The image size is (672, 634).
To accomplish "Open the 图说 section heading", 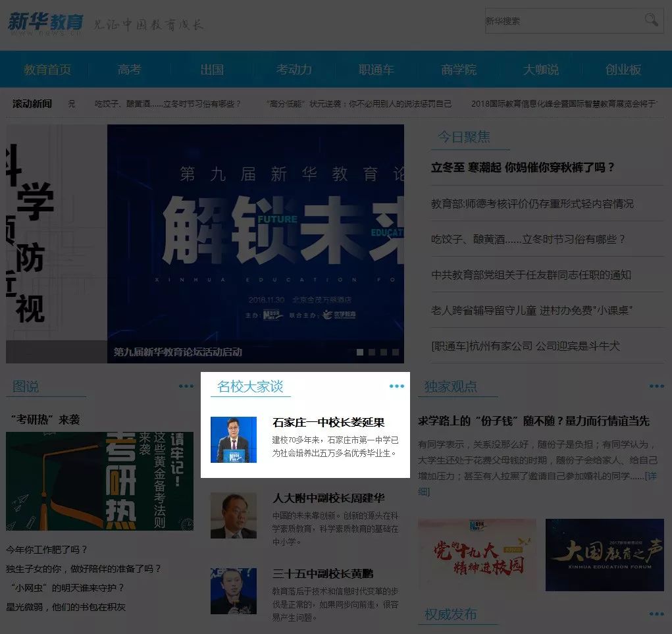I will pos(26,386).
